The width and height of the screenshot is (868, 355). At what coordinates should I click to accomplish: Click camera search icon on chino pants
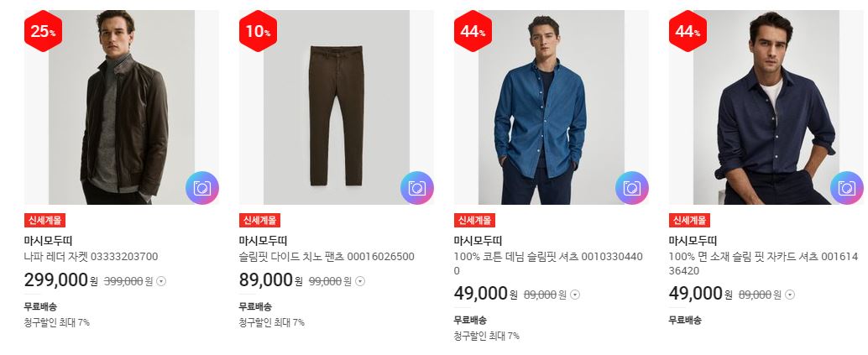(x=417, y=188)
